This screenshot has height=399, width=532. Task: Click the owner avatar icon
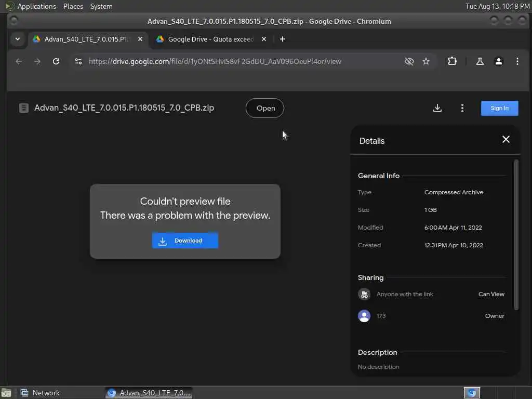tap(364, 316)
